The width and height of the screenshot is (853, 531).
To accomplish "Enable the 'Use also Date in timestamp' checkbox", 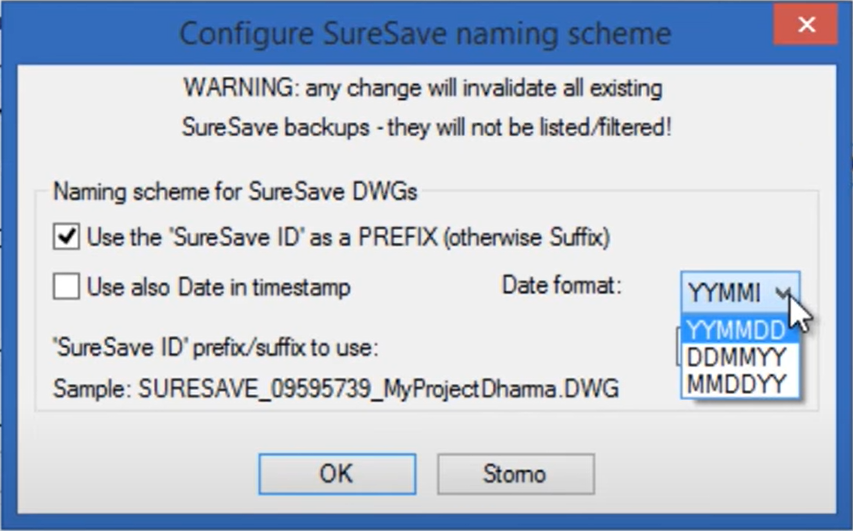I will pyautogui.click(x=67, y=288).
